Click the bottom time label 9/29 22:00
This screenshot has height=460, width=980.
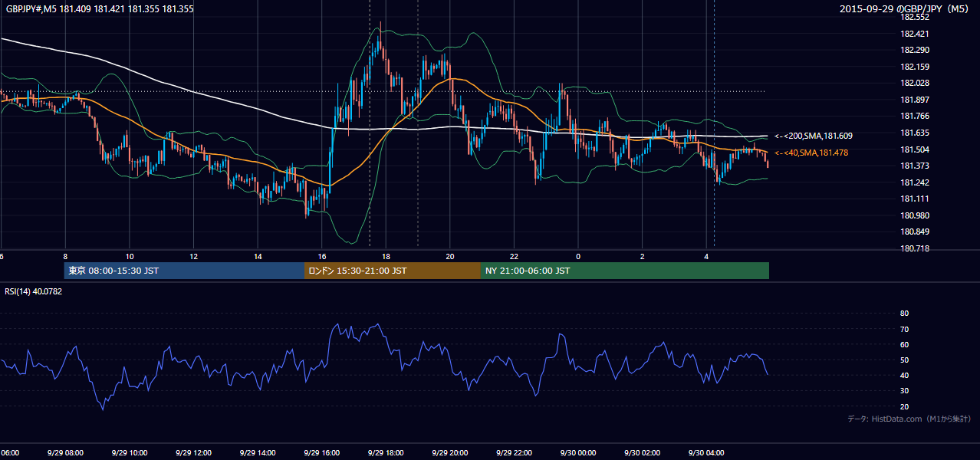click(515, 453)
